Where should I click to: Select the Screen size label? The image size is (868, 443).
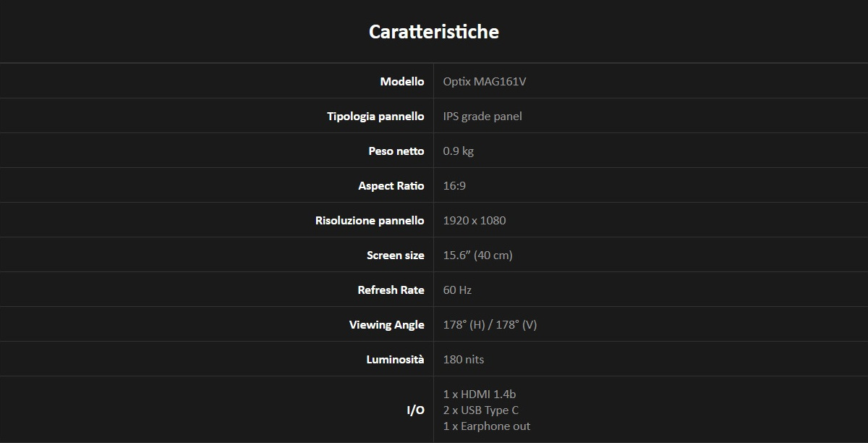coord(396,255)
